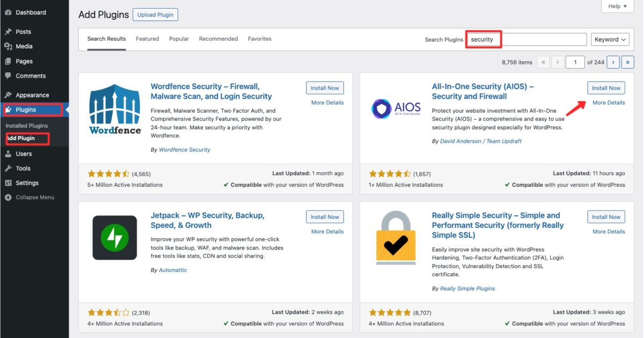
Task: Click the current page number field
Action: pyautogui.click(x=575, y=62)
